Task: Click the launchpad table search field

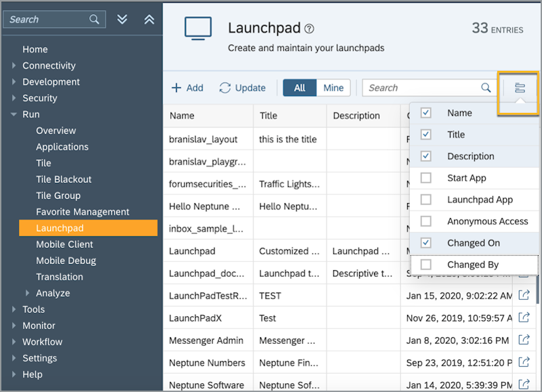Action: (420, 88)
